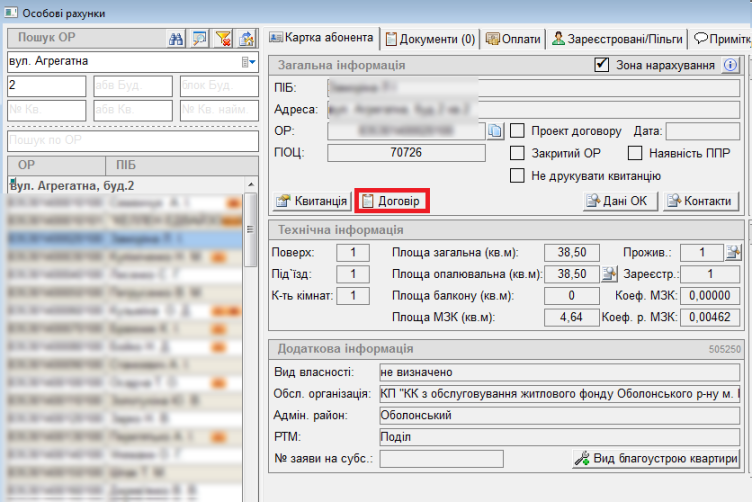Tick the Не друкувати квитанцію checkbox

pos(518,175)
